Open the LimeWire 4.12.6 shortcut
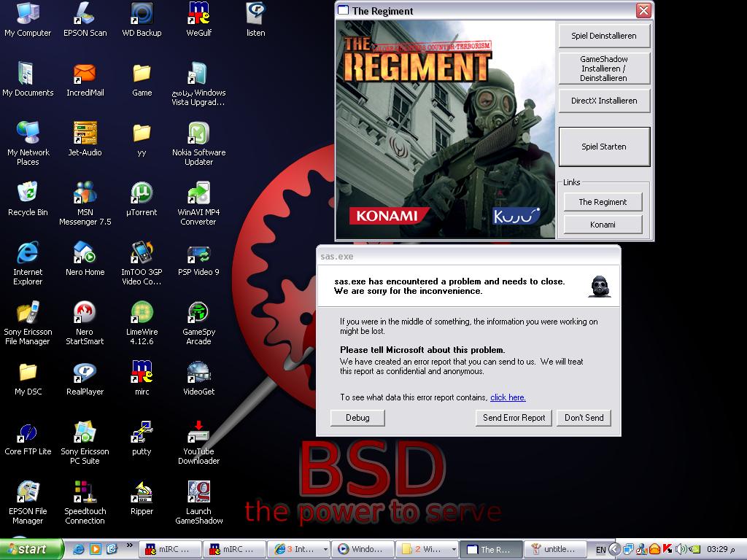 [142, 314]
